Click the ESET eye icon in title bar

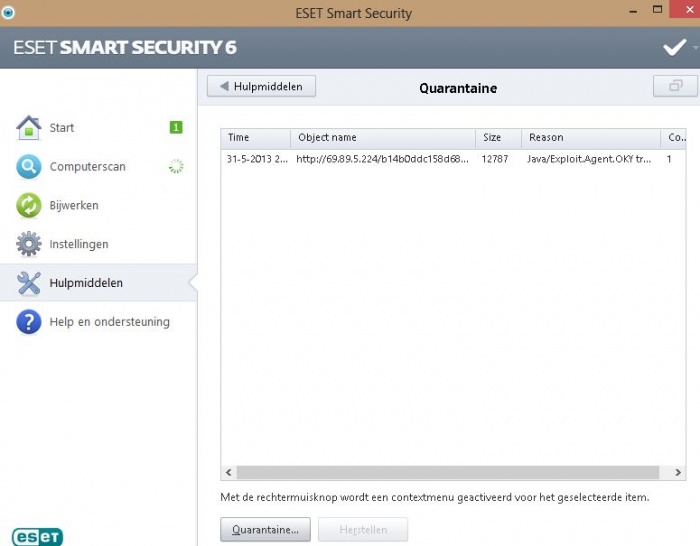(8, 12)
